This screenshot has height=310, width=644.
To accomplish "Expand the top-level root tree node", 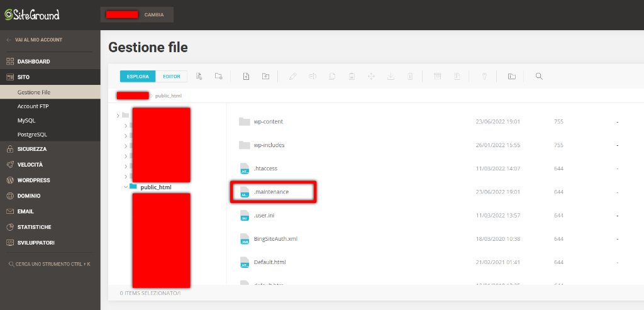I will 118,115.
